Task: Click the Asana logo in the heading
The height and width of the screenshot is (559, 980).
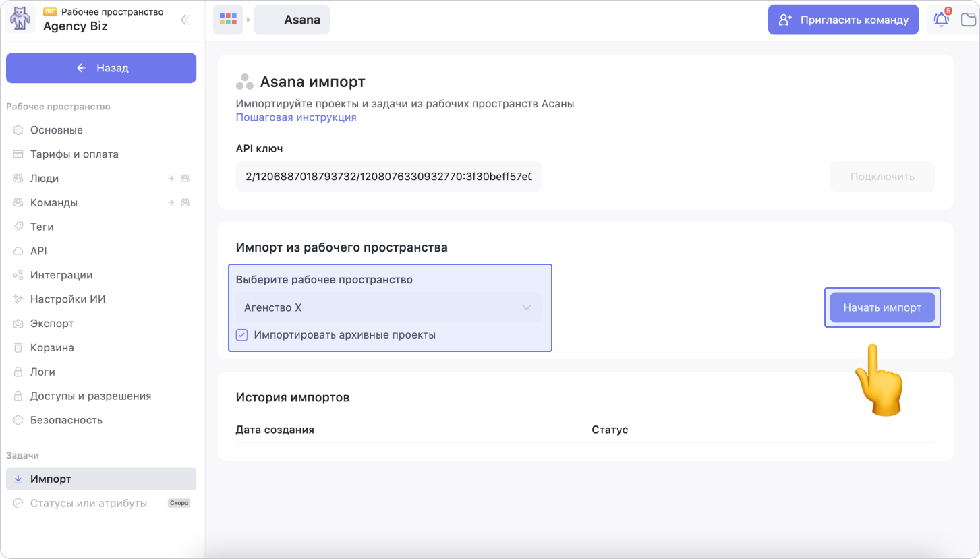Action: [244, 82]
